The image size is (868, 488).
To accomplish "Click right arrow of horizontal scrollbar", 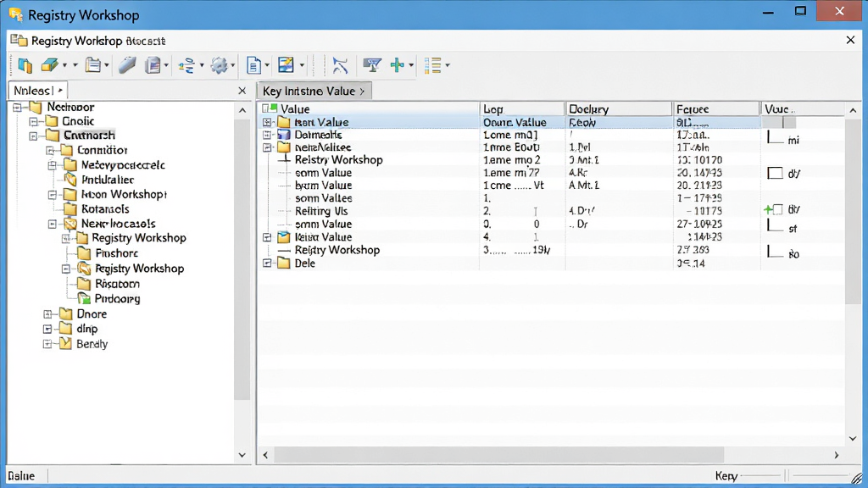I will 837,455.
